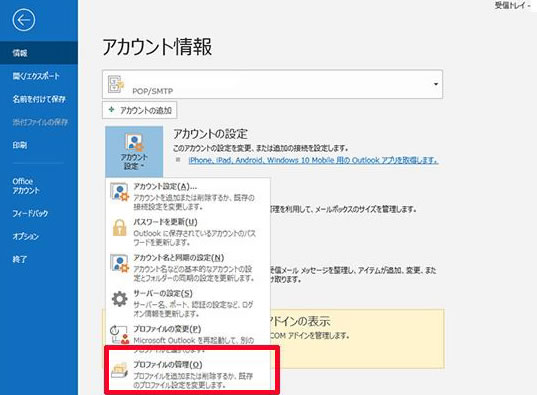
Task: Click the POP/SMTP account icon
Action: [x=116, y=84]
